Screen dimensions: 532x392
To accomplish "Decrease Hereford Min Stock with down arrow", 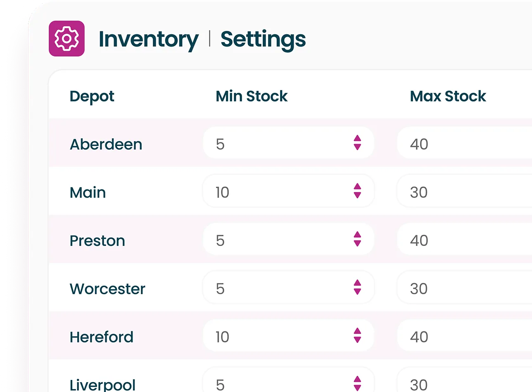I will [x=357, y=340].
